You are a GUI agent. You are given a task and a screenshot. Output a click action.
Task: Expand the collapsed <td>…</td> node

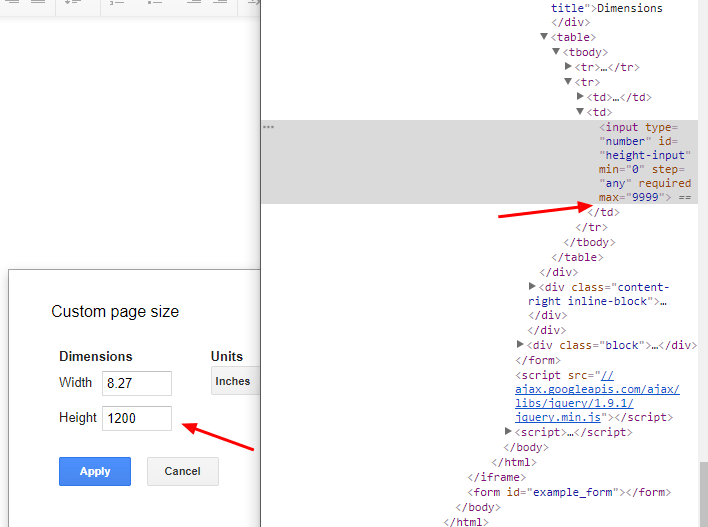coord(580,96)
